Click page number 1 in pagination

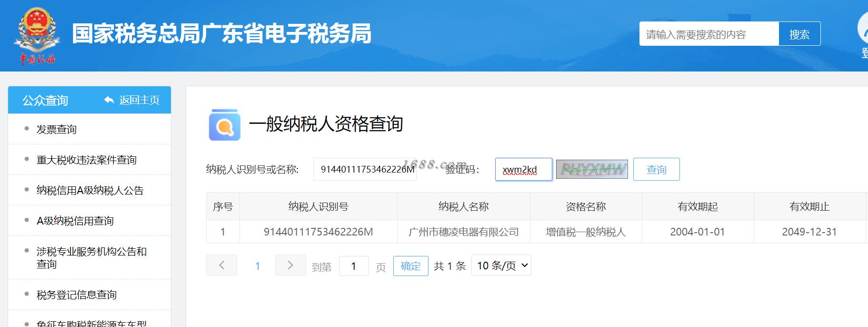(x=258, y=266)
